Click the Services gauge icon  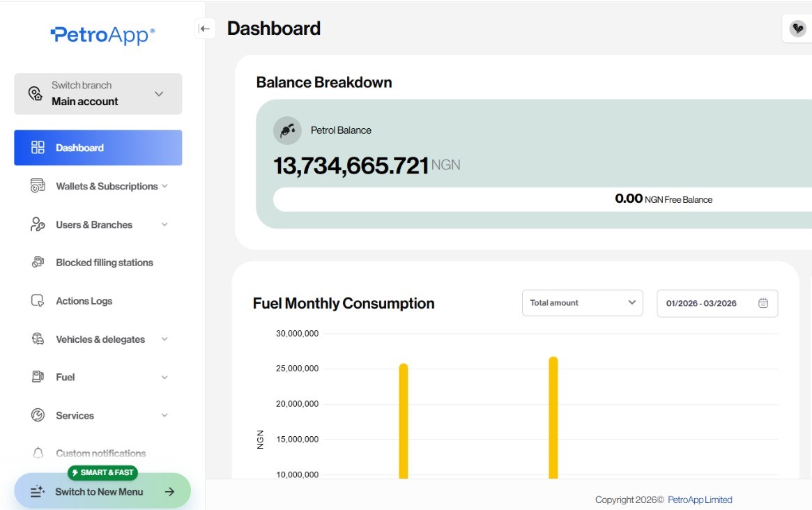click(38, 415)
